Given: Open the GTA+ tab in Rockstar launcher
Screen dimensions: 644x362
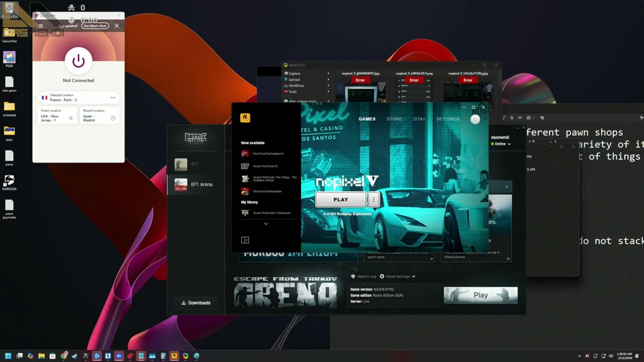Looking at the screenshot, I should (x=419, y=119).
